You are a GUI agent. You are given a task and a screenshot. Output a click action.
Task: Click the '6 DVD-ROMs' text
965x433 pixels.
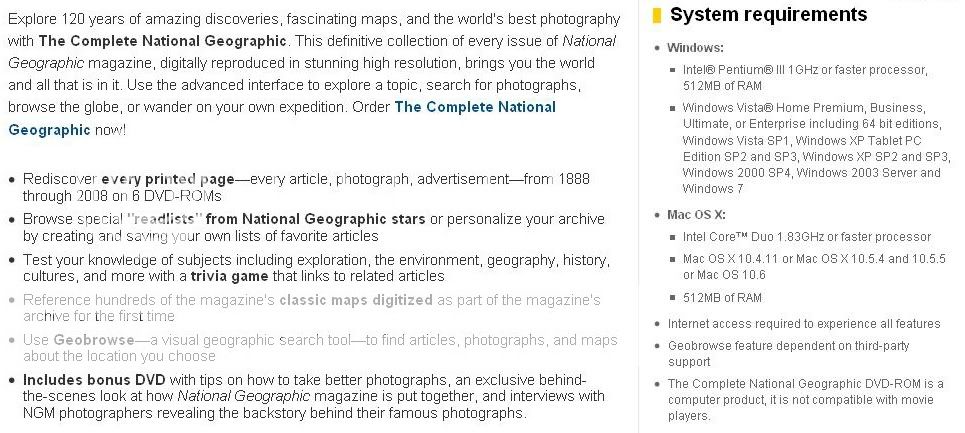click(x=176, y=196)
